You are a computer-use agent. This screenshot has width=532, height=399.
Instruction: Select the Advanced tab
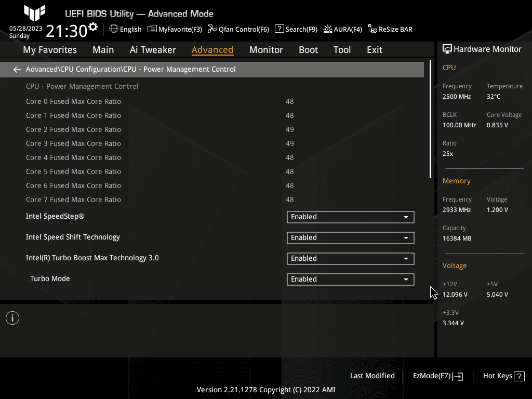coord(212,50)
